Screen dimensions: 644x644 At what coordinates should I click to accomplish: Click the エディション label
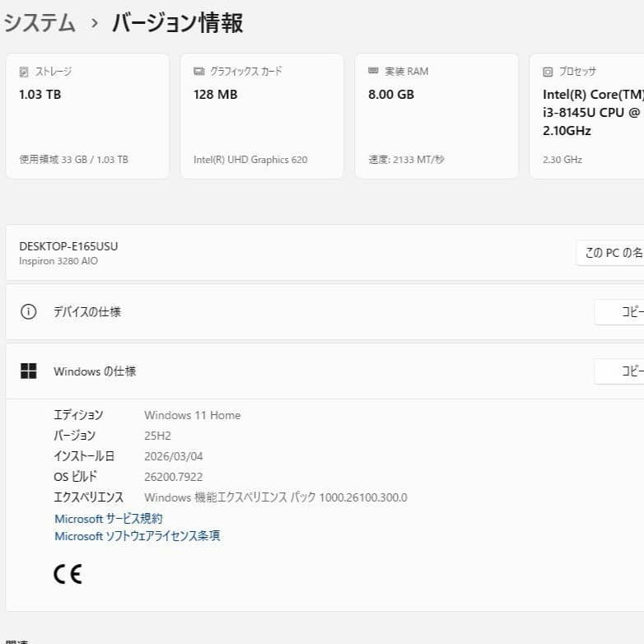coord(78,415)
